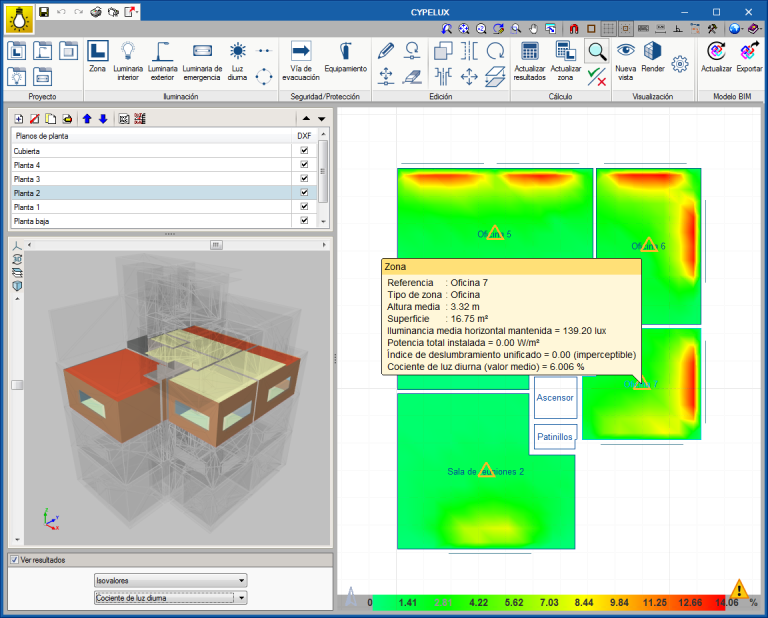Open the Isovalores dropdown
Image resolution: width=768 pixels, height=618 pixels.
[x=169, y=580]
